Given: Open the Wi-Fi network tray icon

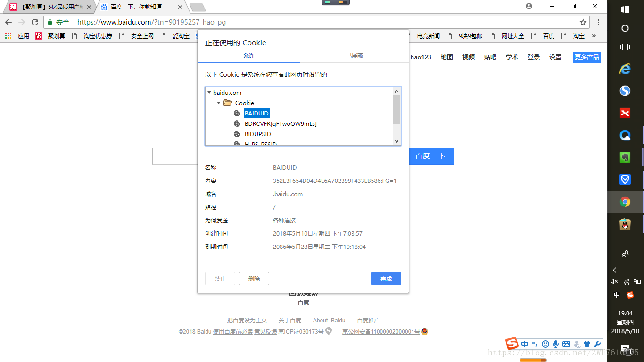Looking at the screenshot, I should tap(627, 281).
